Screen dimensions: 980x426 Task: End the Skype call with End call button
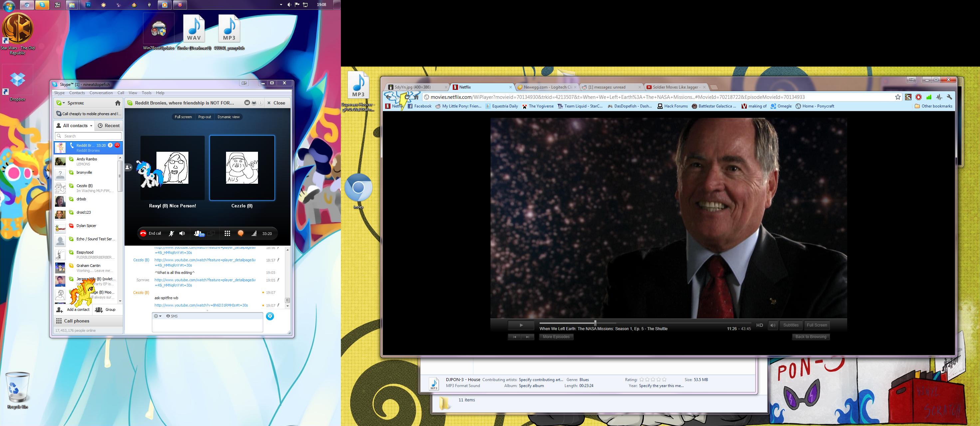151,234
